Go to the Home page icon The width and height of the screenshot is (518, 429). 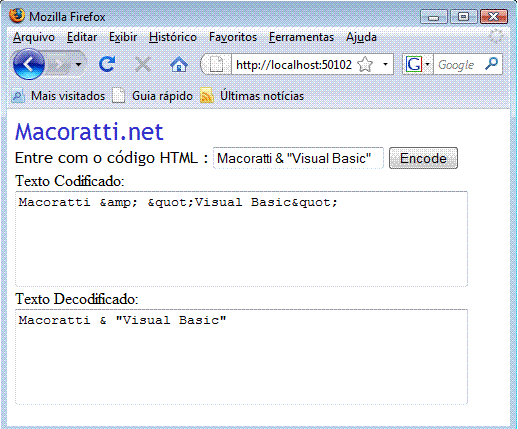(179, 64)
